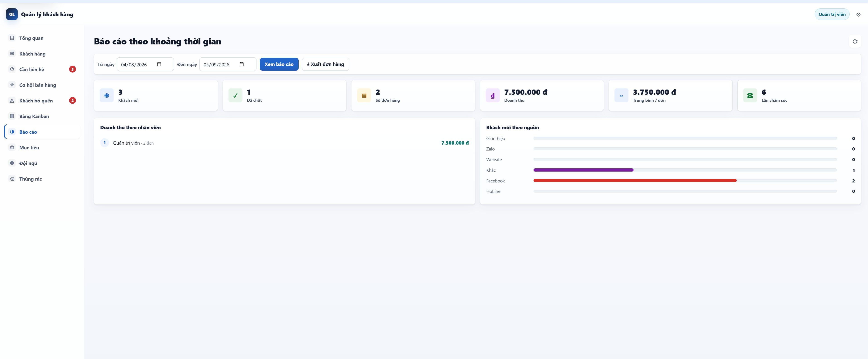Image resolution: width=868 pixels, height=359 pixels.
Task: Click the Quản trị viên revenue row
Action: [284, 143]
